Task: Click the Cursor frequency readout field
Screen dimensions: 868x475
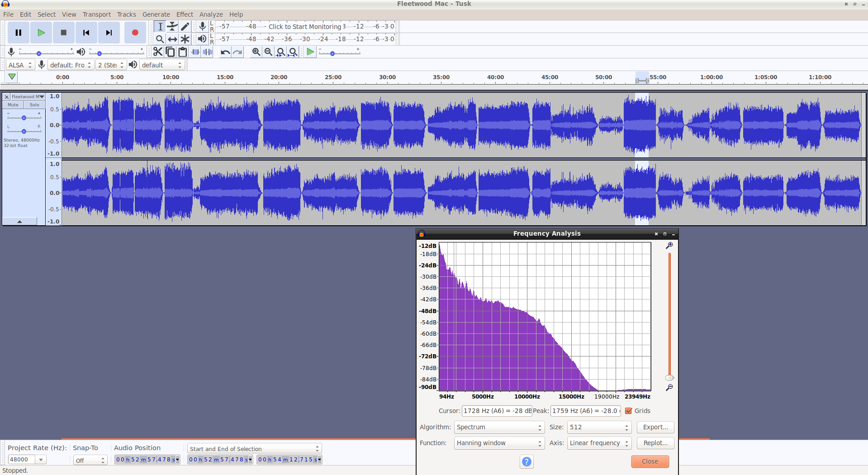Action: (x=497, y=411)
